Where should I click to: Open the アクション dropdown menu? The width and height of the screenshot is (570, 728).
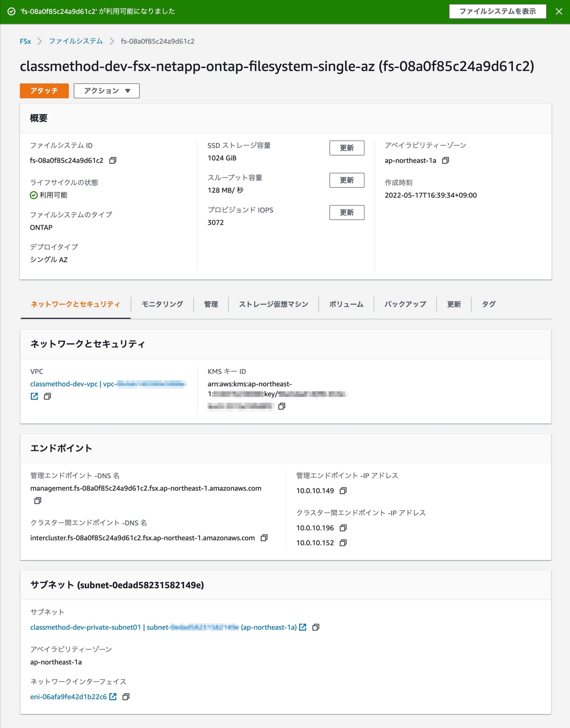106,91
